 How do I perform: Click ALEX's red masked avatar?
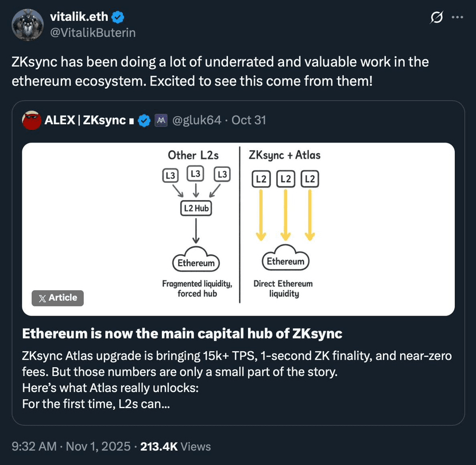pyautogui.click(x=31, y=120)
